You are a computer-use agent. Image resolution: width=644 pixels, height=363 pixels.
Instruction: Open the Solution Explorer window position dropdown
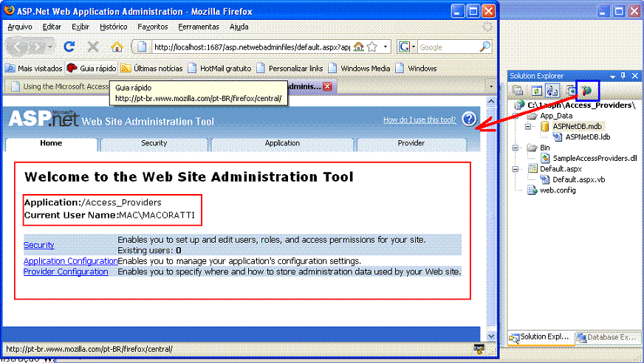tap(612, 76)
